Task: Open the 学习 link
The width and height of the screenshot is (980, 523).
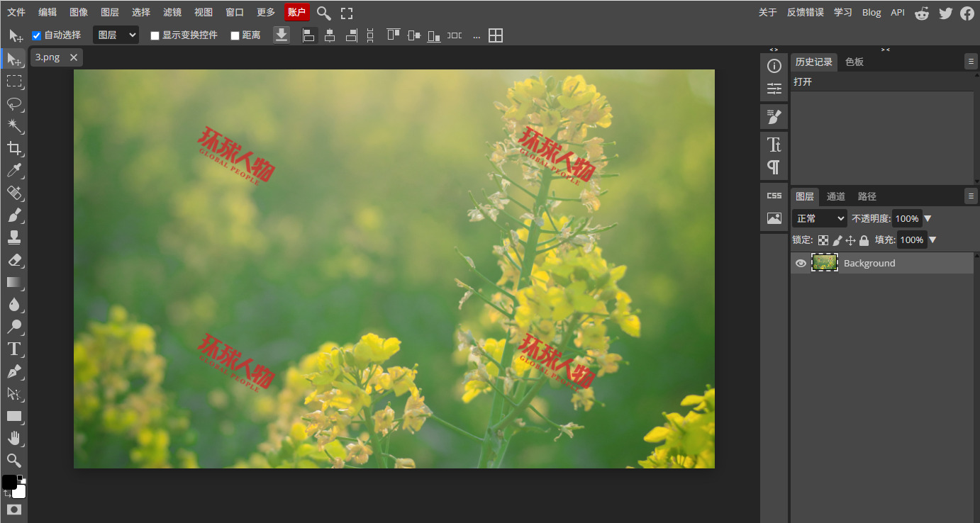Action: tap(843, 13)
